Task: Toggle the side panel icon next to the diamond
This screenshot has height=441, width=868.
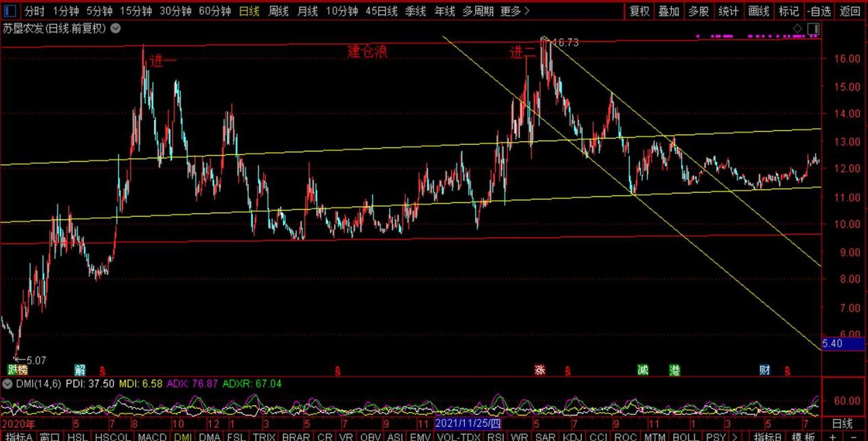Action: click(x=813, y=29)
